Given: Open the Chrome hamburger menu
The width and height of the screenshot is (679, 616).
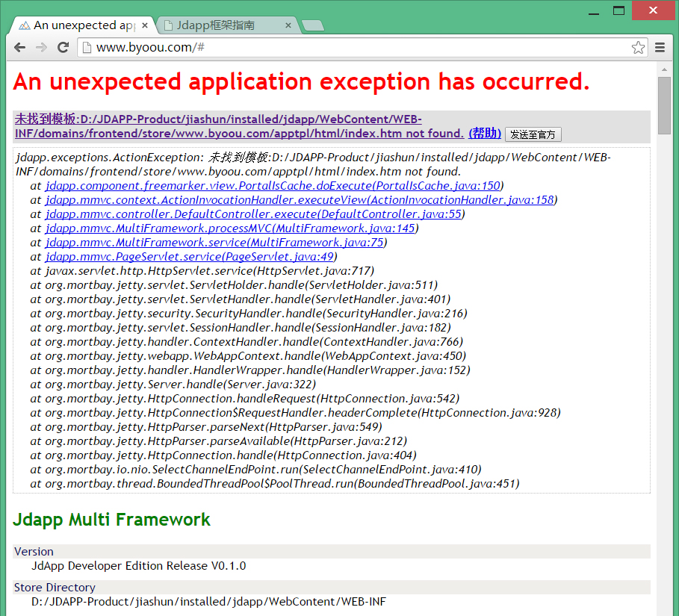Looking at the screenshot, I should click(660, 48).
